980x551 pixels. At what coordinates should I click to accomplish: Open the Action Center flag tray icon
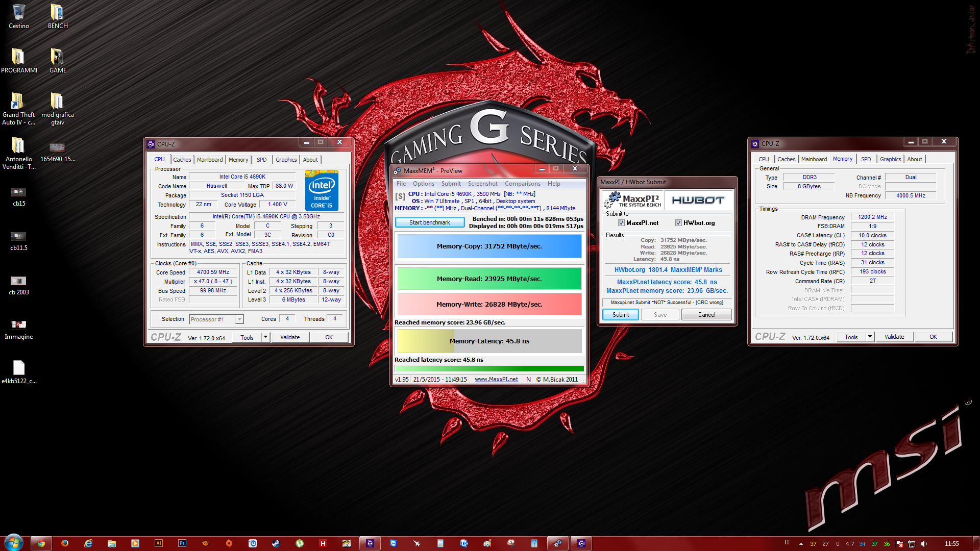coord(899,544)
